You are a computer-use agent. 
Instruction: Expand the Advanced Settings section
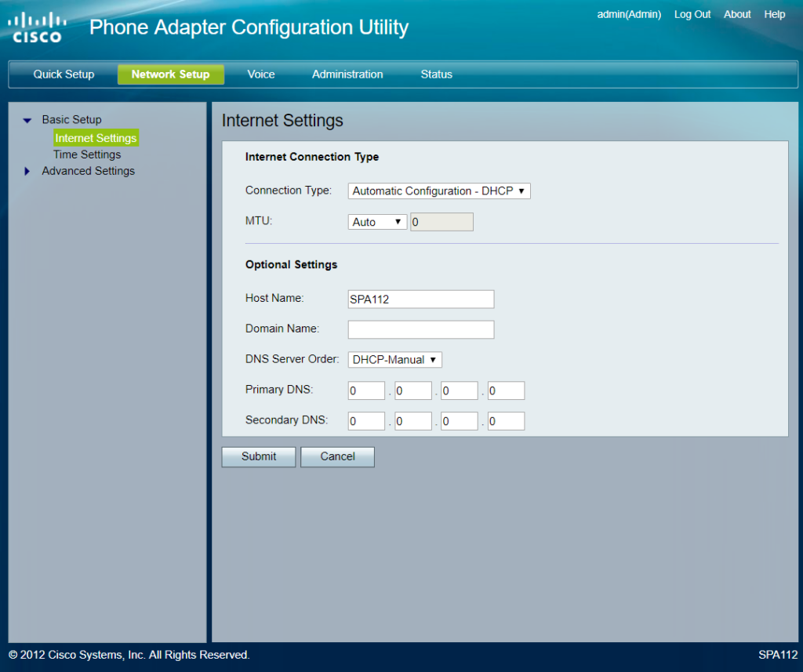click(27, 171)
